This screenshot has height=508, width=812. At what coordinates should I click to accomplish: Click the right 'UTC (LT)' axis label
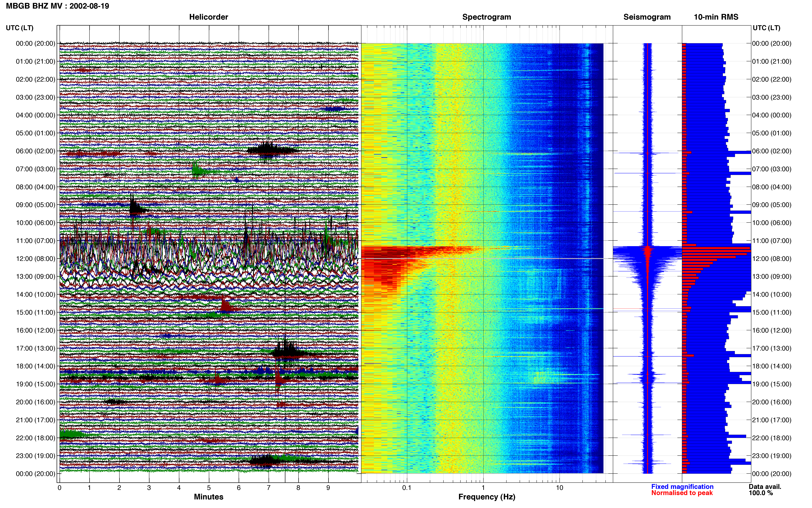pyautogui.click(x=766, y=28)
